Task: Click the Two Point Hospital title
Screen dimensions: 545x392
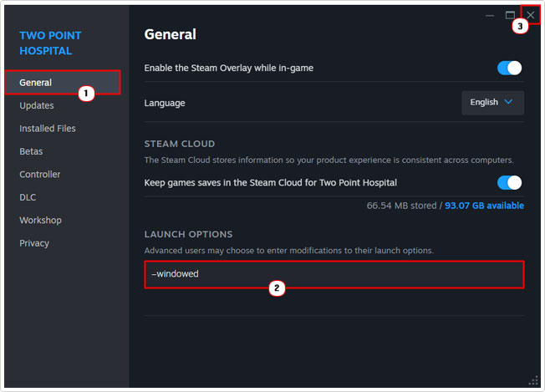Action: [x=50, y=43]
